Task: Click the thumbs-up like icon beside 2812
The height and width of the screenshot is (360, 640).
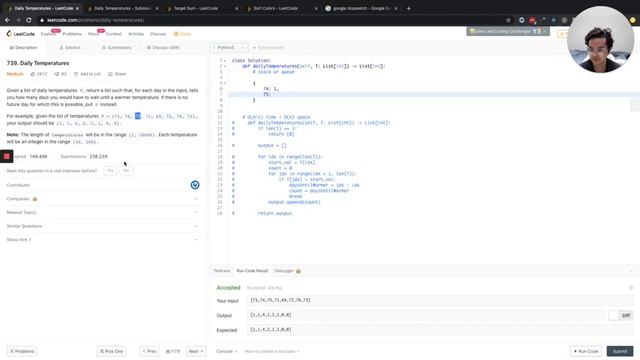Action: click(33, 74)
